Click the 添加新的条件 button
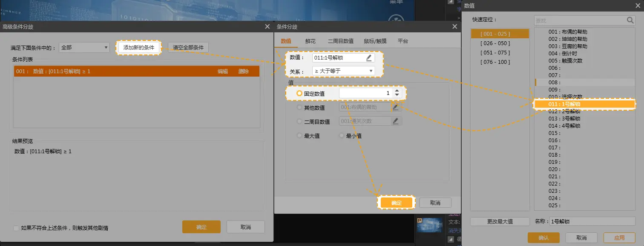Screen dimensions: 644x246 pyautogui.click(x=139, y=48)
